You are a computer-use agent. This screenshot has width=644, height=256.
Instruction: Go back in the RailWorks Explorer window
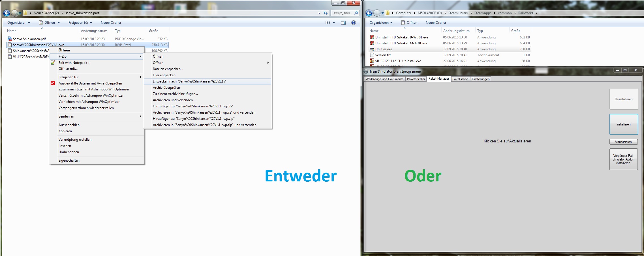(x=369, y=13)
